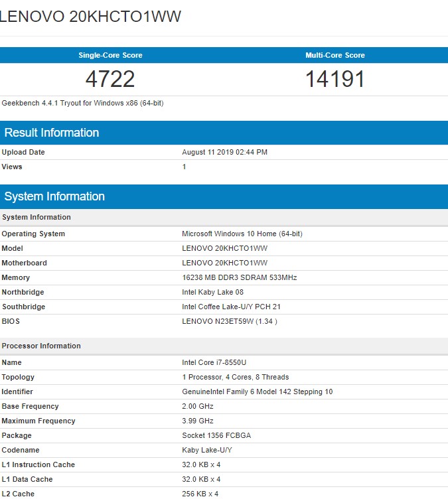Click the Identifier label
Screen dimensions: 448x499
[x=17, y=392]
